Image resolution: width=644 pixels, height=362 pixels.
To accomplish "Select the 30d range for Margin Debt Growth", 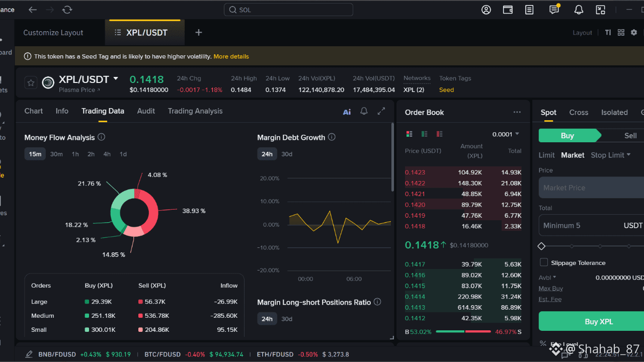I will [287, 154].
